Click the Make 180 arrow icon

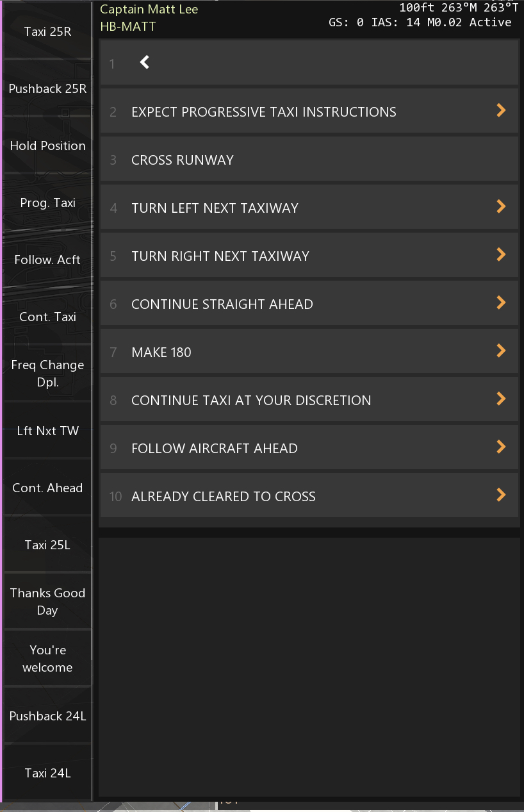[x=502, y=351]
